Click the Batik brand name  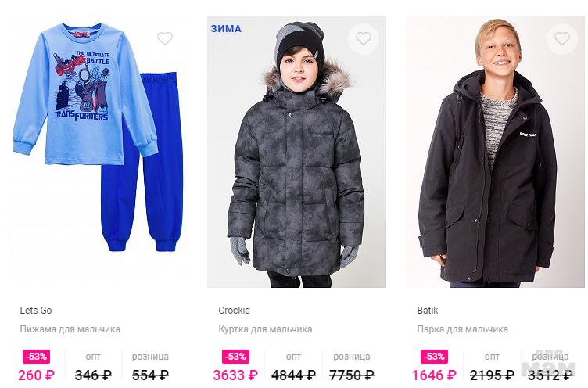click(428, 311)
